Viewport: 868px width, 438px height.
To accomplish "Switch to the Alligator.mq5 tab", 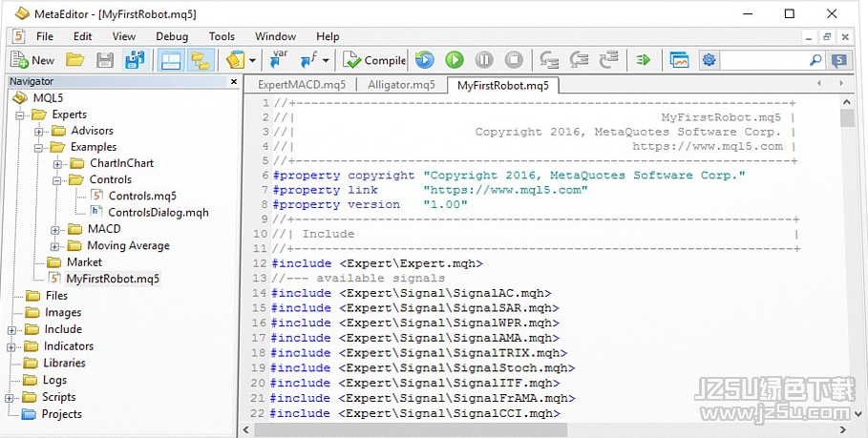I will point(401,85).
